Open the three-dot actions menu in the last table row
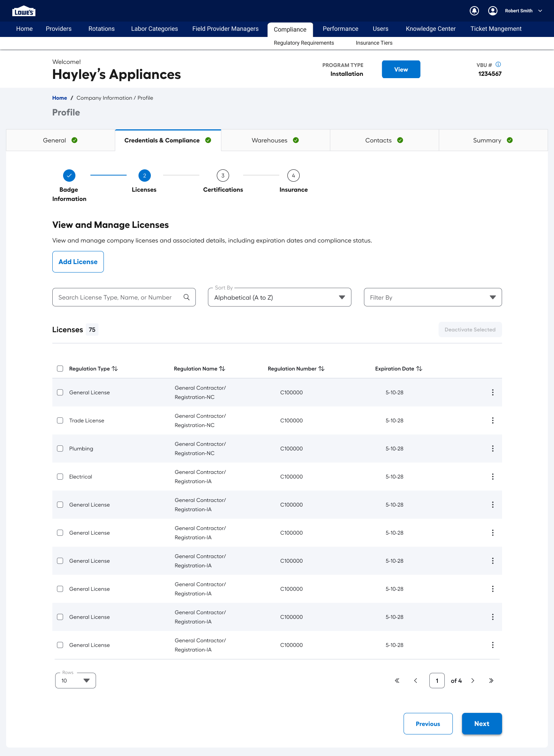The image size is (554, 756). pos(493,645)
